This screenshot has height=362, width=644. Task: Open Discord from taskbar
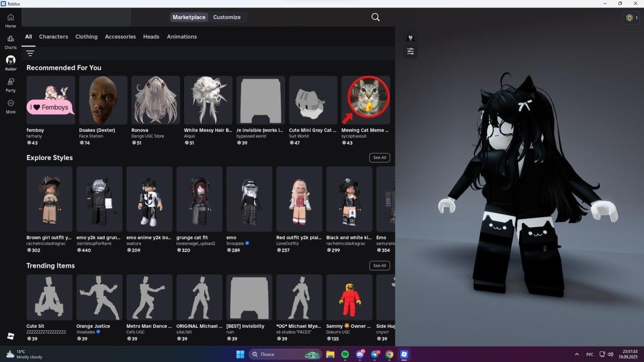point(360,354)
